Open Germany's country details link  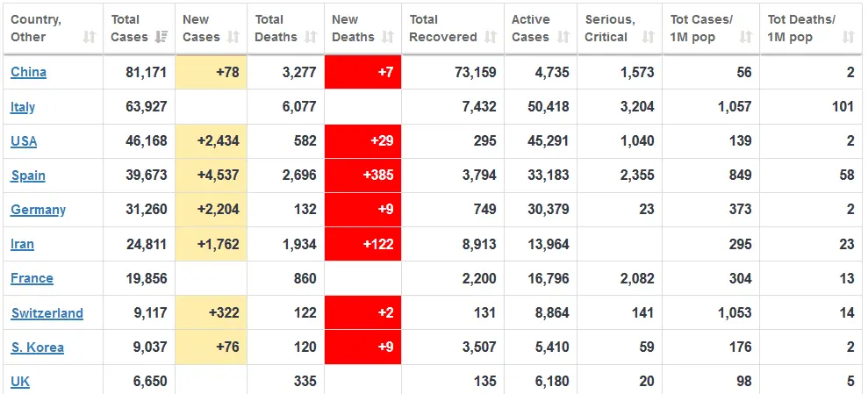(x=38, y=210)
